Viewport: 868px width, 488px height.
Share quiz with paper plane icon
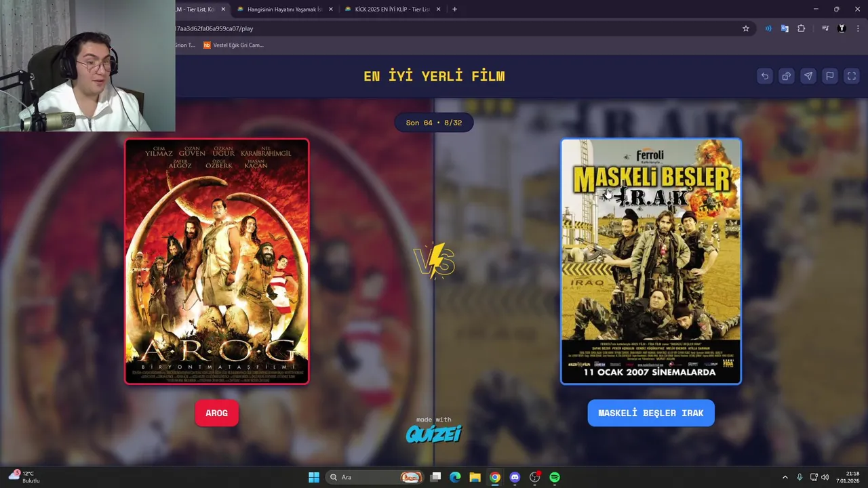[808, 76]
